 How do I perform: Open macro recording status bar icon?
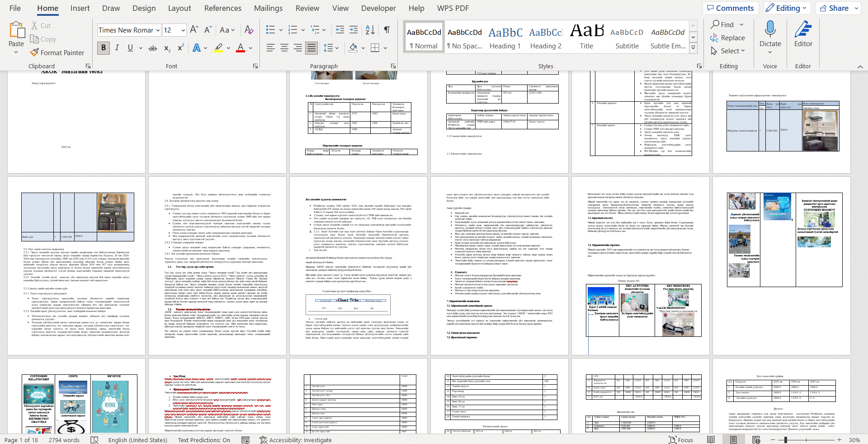coord(245,440)
